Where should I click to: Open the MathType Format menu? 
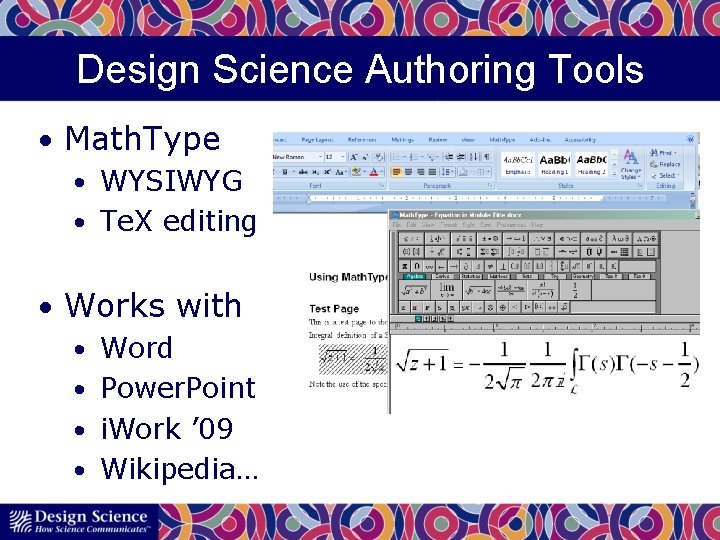coord(449,225)
